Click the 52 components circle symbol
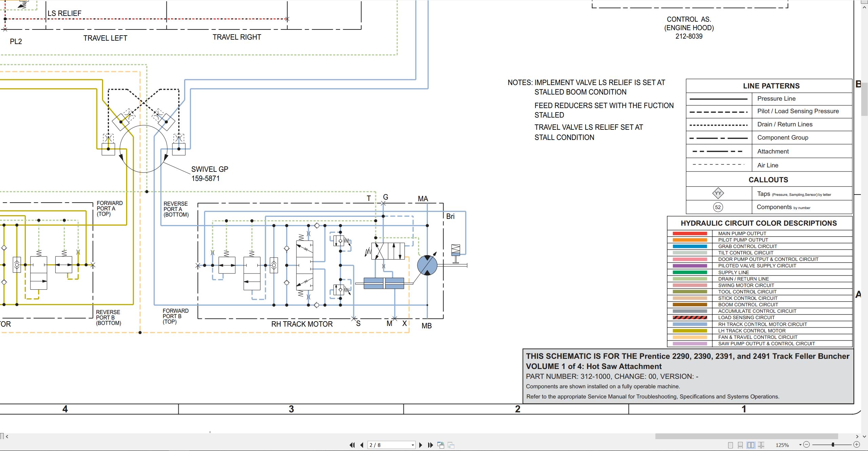The width and height of the screenshot is (868, 451). (x=718, y=207)
